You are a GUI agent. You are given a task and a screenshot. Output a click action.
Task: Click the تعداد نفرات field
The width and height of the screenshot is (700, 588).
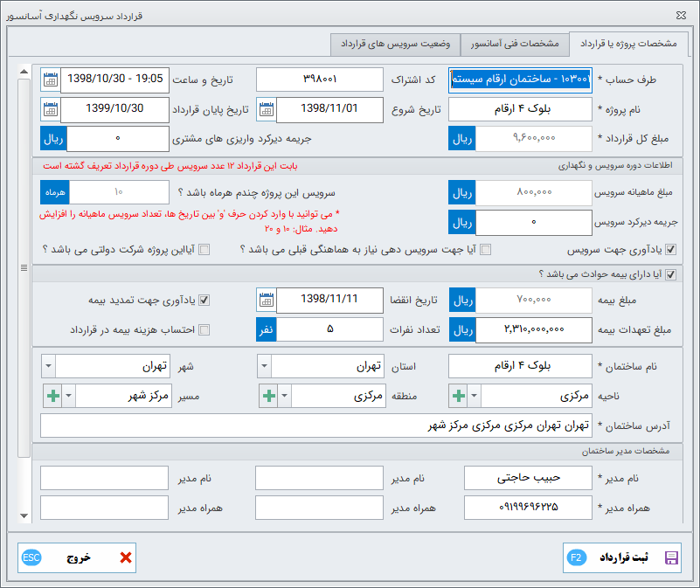click(x=330, y=330)
